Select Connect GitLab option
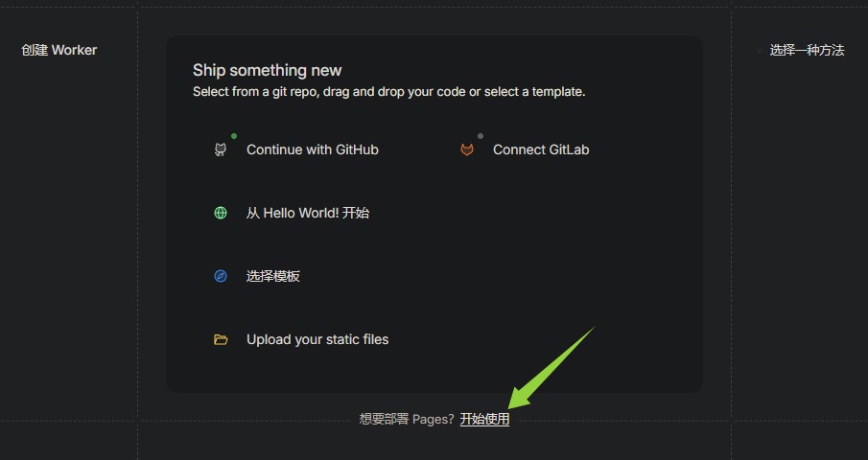The width and height of the screenshot is (868, 460). pos(540,149)
